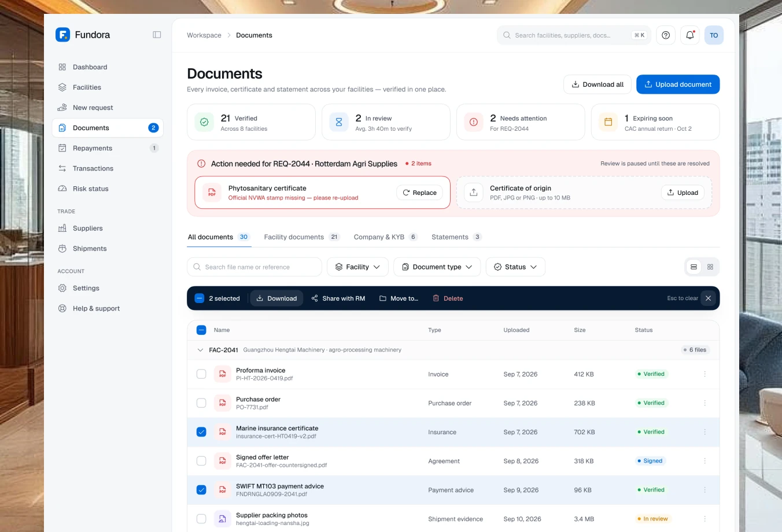The width and height of the screenshot is (782, 532).
Task: Switch to list view layout
Action: [x=694, y=267]
